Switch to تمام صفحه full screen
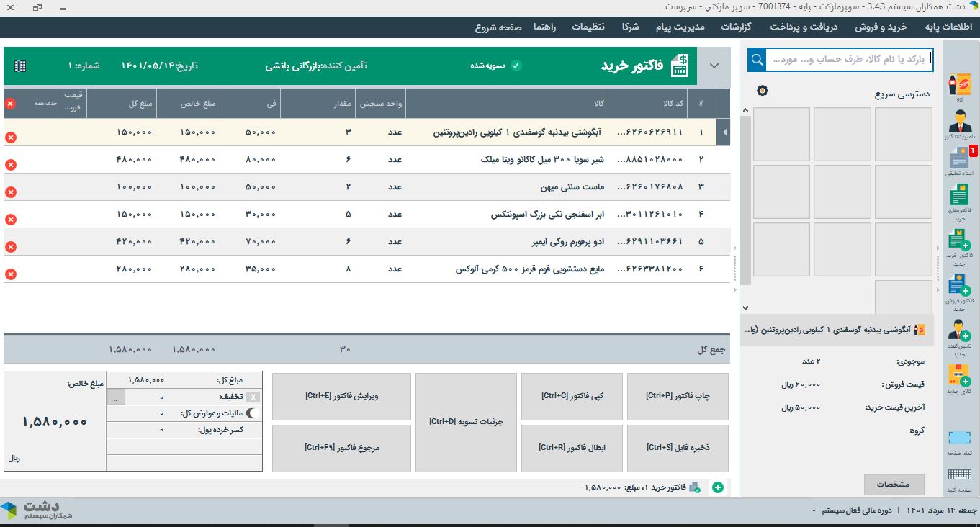This screenshot has width=980, height=527. 958,442
